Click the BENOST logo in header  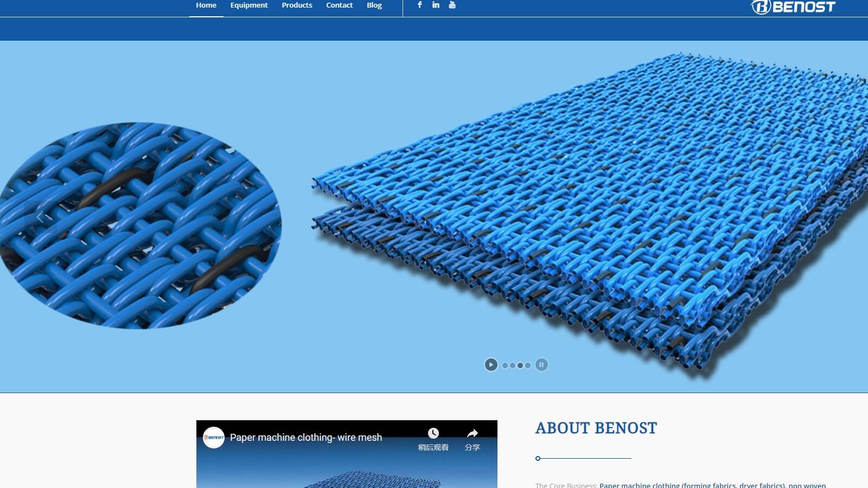793,7
